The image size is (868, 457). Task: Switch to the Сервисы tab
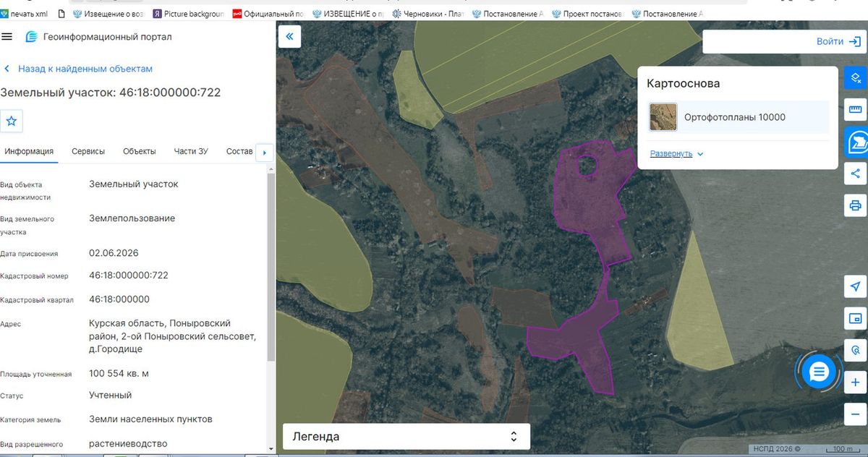[x=88, y=151]
